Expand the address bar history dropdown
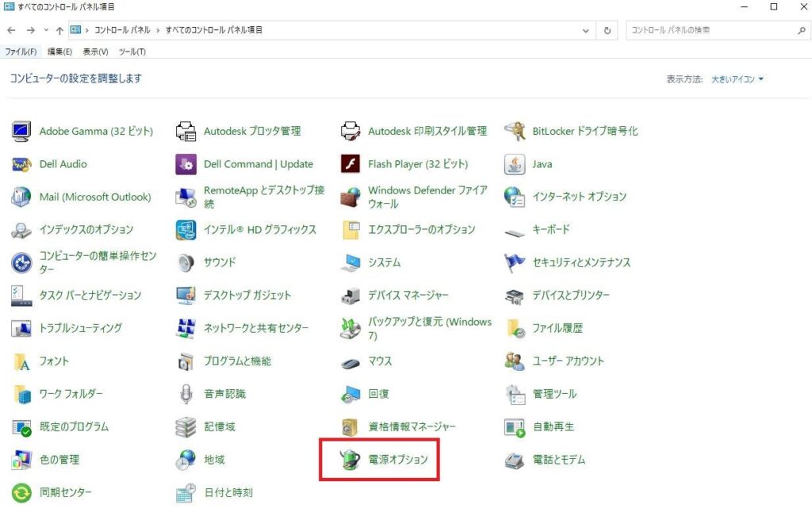 point(585,30)
